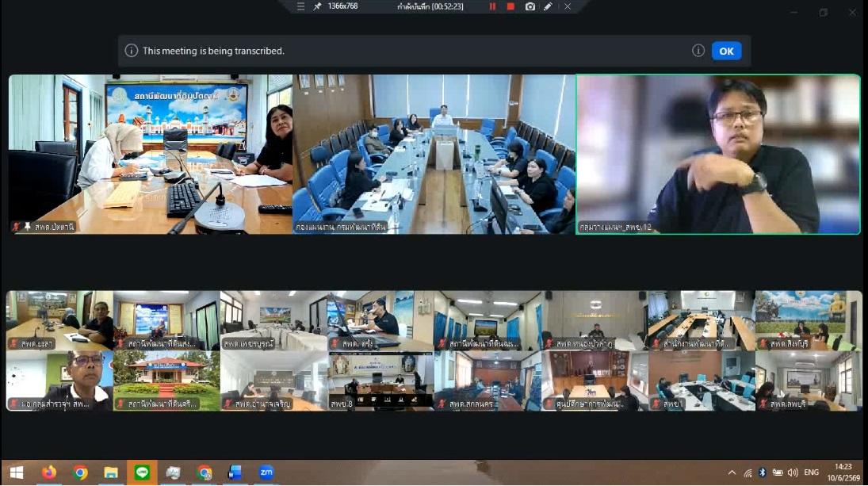Select the สพด.หนองบัวลำภู participant thumbnail
The width and height of the screenshot is (868, 486).
click(595, 320)
